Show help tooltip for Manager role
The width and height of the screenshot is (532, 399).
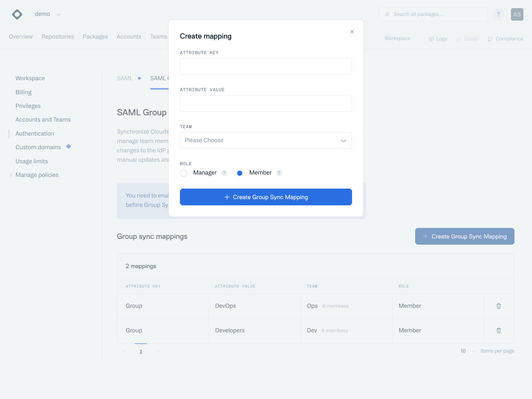tap(224, 173)
